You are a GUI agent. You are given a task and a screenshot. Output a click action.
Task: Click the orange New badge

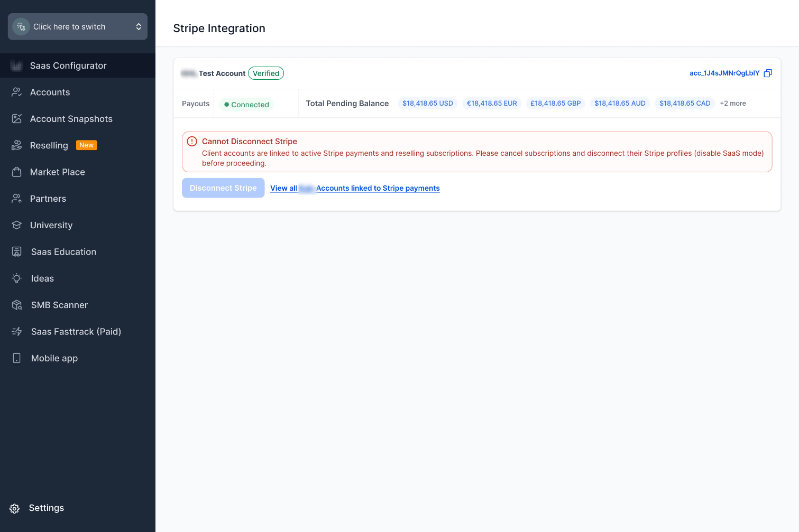[x=87, y=145]
